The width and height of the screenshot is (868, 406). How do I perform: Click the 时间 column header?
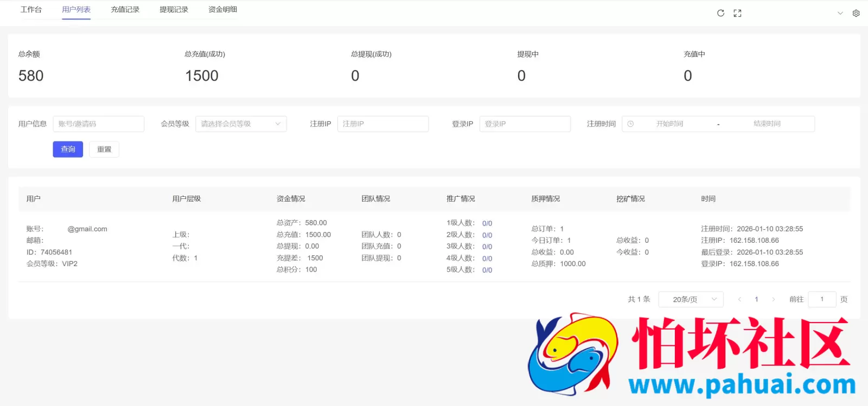pos(708,199)
